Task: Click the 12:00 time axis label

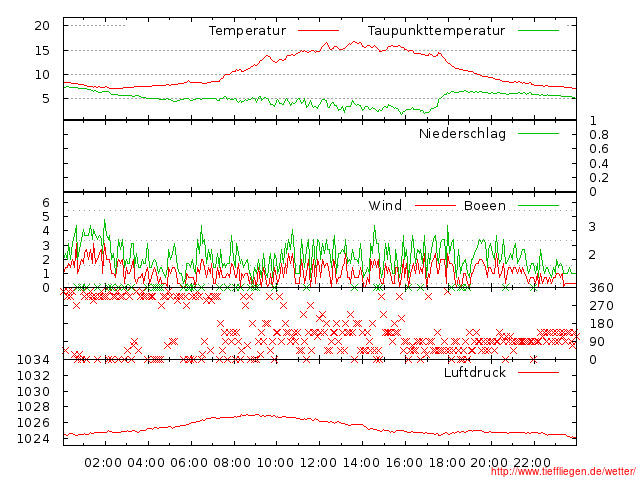Action: tap(318, 463)
